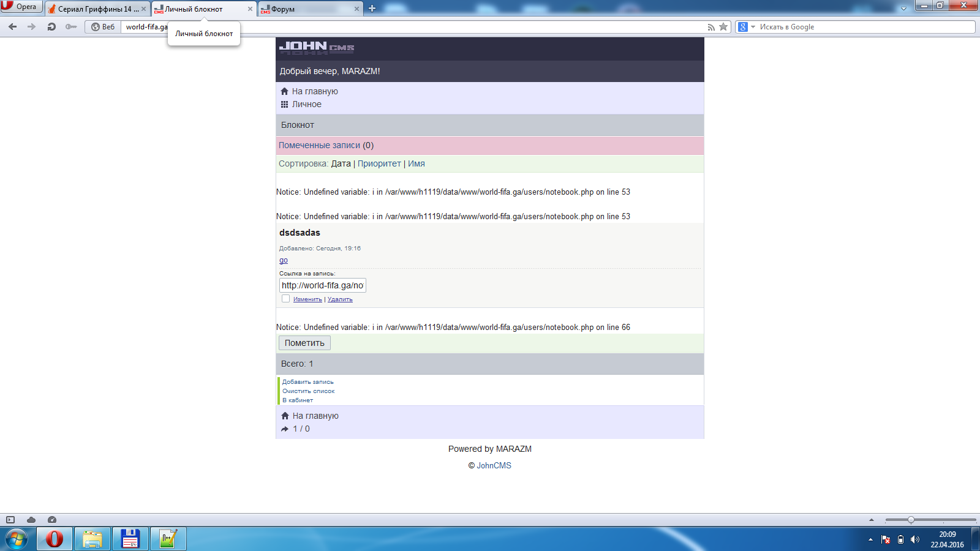
Task: Click the RSS feed icon in address bar
Action: 711,27
